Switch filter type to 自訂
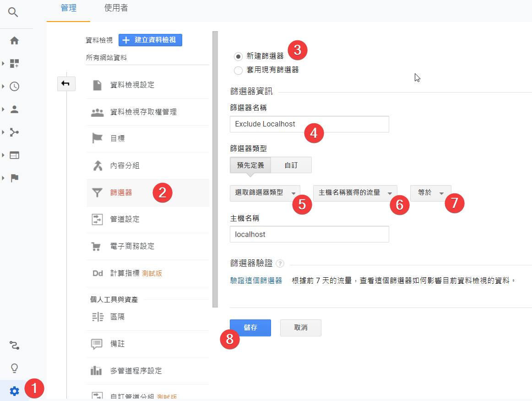Viewport: 532px width, 401px height. tap(291, 165)
